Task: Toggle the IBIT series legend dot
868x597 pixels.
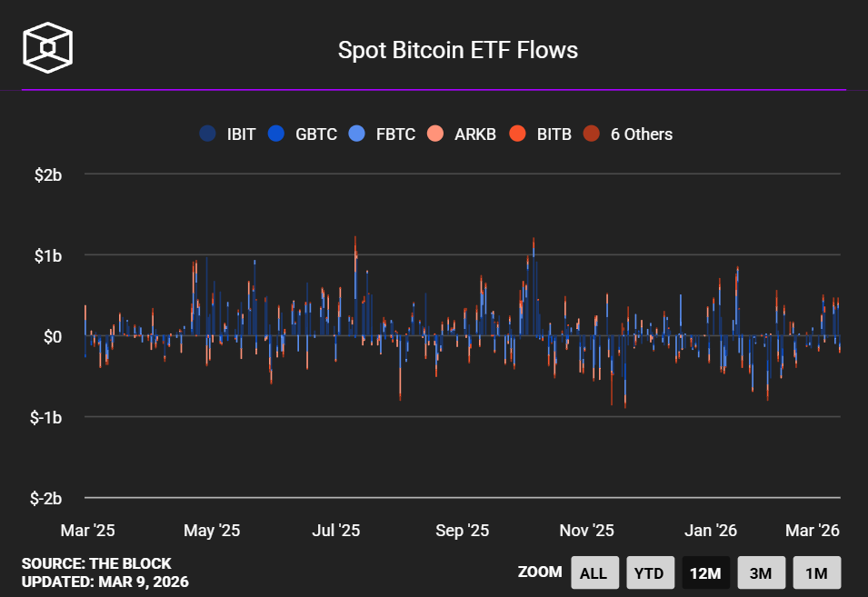Action: [x=207, y=134]
